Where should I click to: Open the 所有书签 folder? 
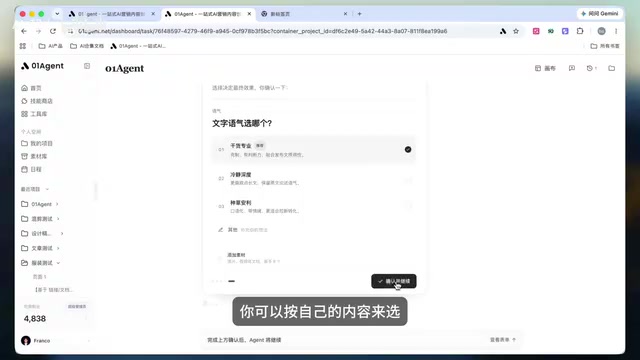[x=605, y=46]
